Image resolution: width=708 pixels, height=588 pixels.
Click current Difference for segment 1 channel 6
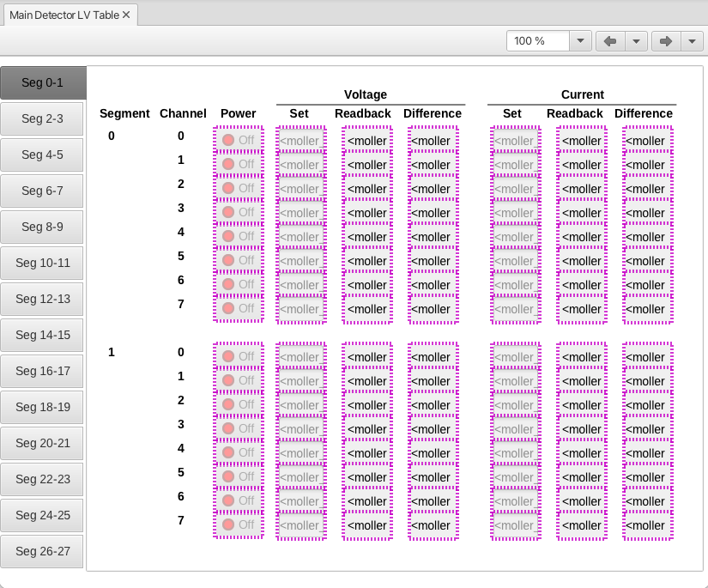(x=648, y=501)
